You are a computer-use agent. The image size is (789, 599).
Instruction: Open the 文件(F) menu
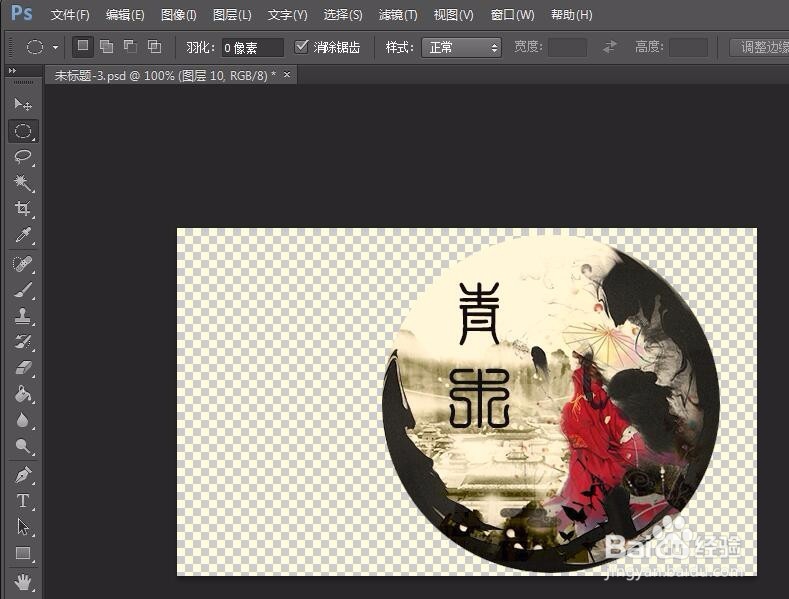pyautogui.click(x=70, y=15)
